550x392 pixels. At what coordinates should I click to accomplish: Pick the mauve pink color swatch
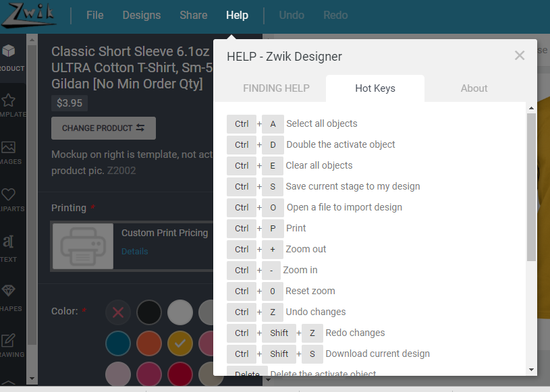click(x=206, y=343)
